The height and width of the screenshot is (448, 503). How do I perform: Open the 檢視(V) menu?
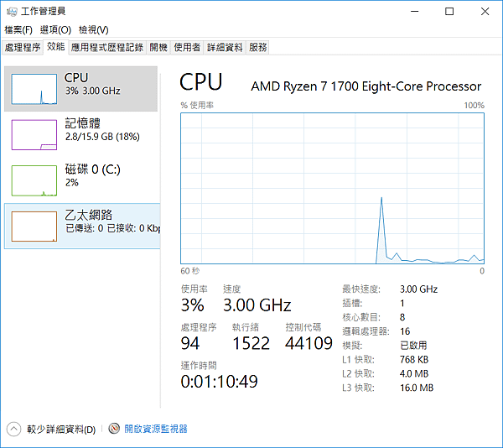coord(93,30)
